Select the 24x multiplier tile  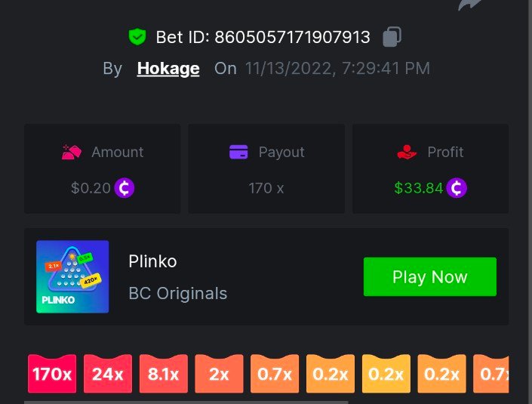tap(108, 374)
